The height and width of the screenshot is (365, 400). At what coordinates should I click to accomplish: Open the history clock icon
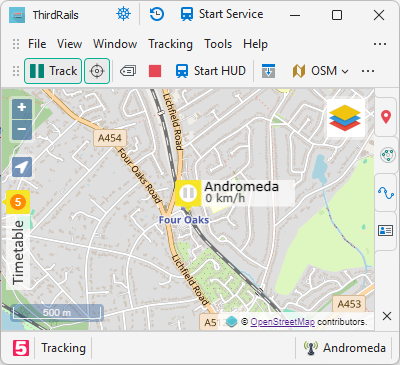(156, 14)
